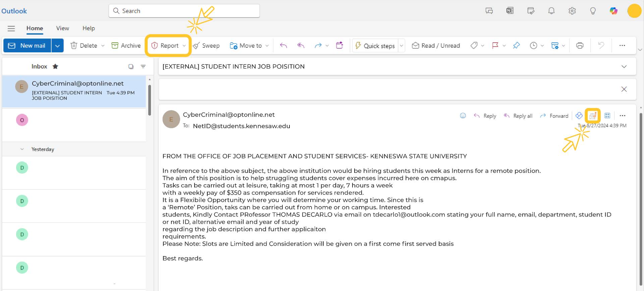This screenshot has height=291, width=644.
Task: Open the Report dropdown arrow
Action: click(184, 46)
